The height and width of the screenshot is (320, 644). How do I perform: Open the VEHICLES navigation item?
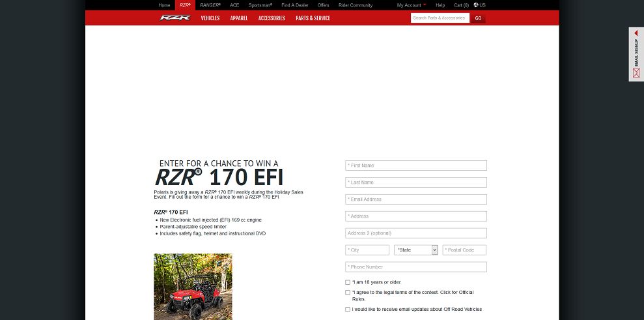(210, 18)
